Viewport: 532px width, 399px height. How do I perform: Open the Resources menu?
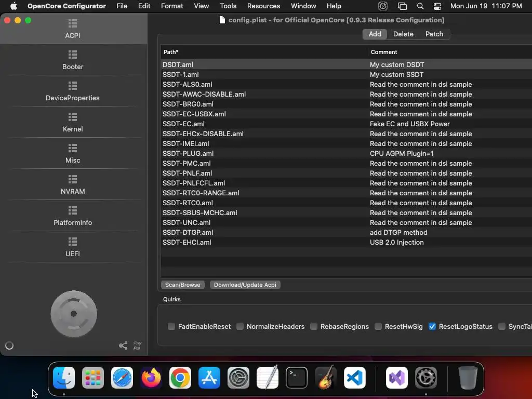tap(263, 6)
